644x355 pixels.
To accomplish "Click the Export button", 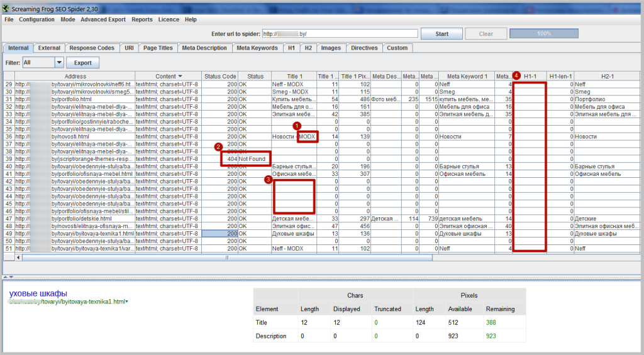I will pyautogui.click(x=82, y=63).
